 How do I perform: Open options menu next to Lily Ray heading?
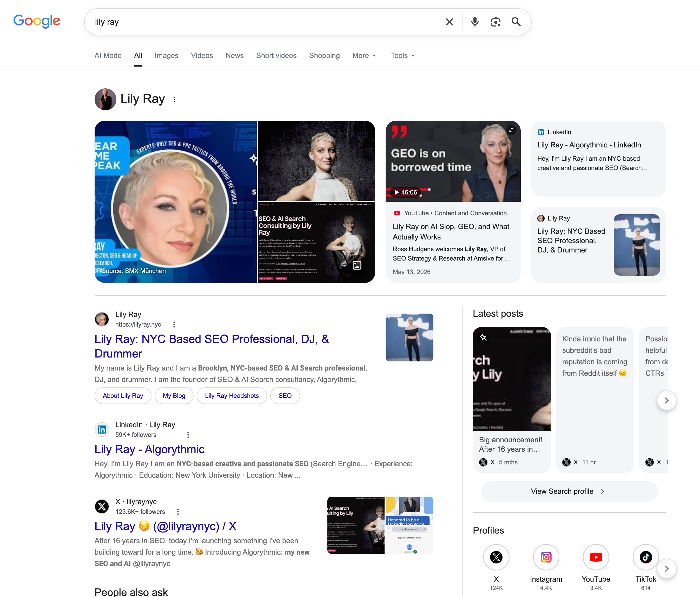pos(174,99)
